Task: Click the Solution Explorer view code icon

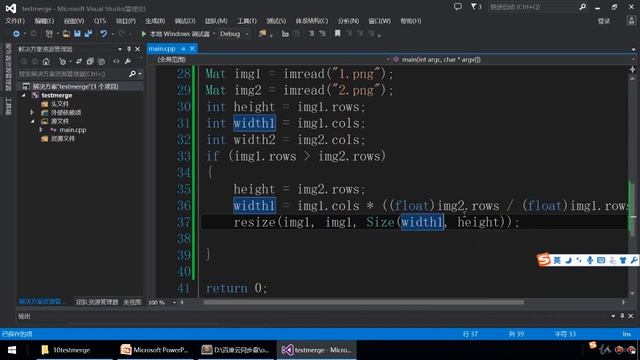Action: 116,62
